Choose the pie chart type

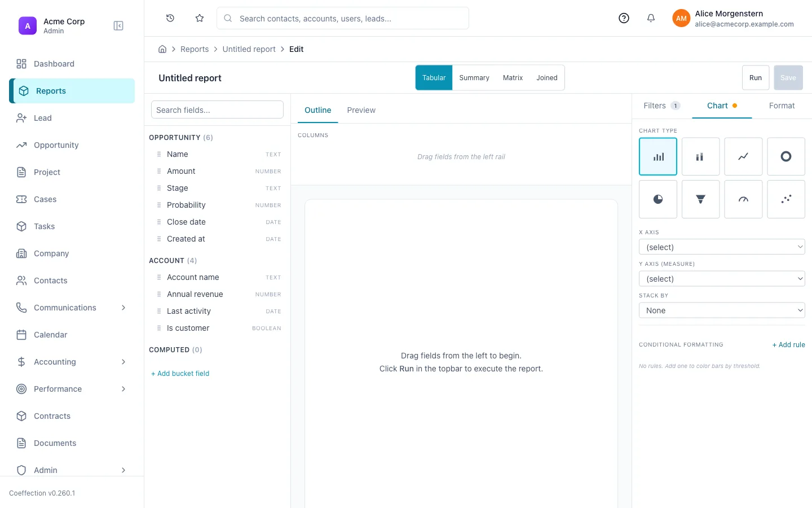click(658, 199)
